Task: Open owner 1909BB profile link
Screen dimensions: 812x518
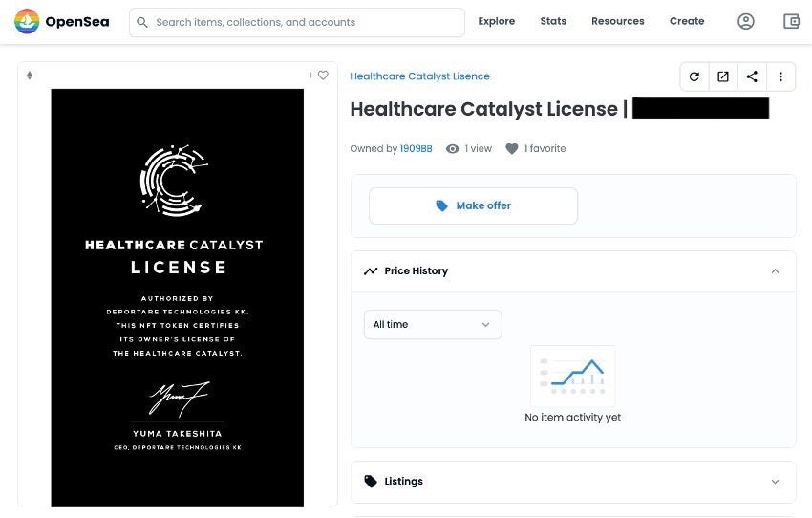Action: click(x=416, y=149)
